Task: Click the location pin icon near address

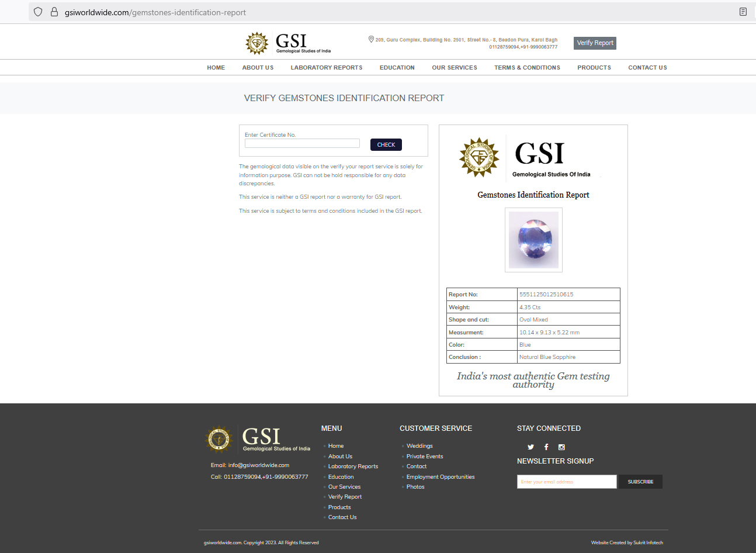Action: click(x=371, y=39)
